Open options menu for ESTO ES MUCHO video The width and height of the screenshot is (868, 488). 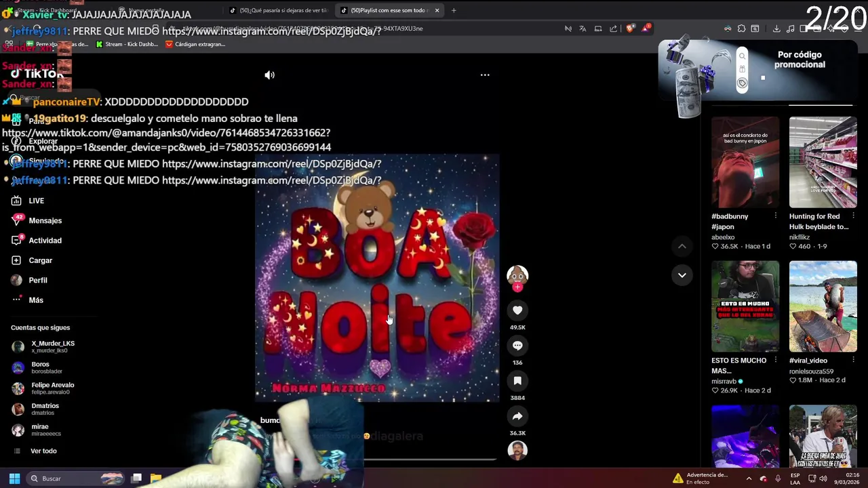coord(775,360)
